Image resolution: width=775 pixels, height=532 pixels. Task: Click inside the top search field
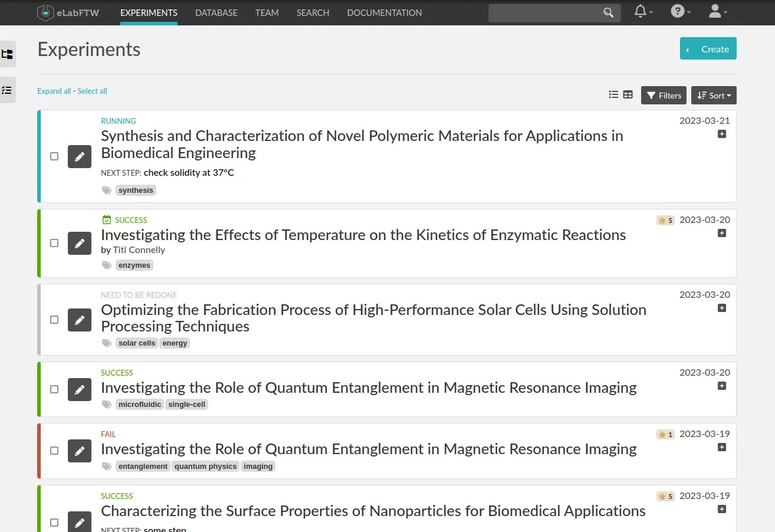[x=549, y=12]
